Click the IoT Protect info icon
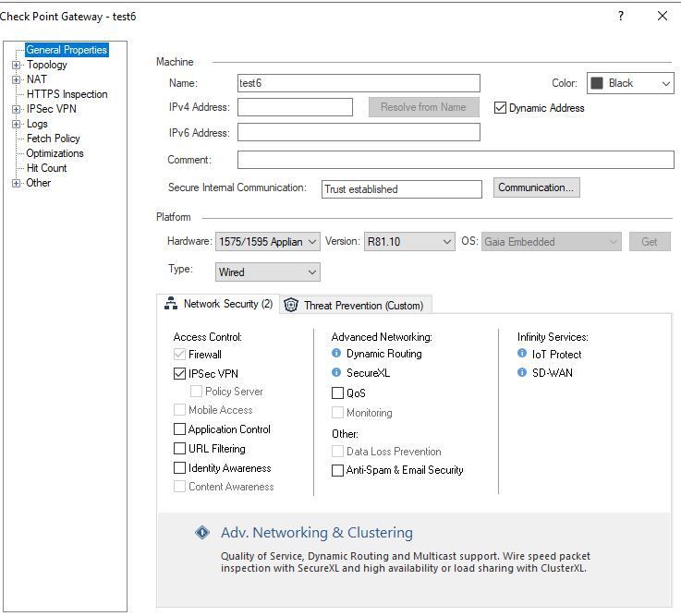The image size is (681, 616). 522,354
